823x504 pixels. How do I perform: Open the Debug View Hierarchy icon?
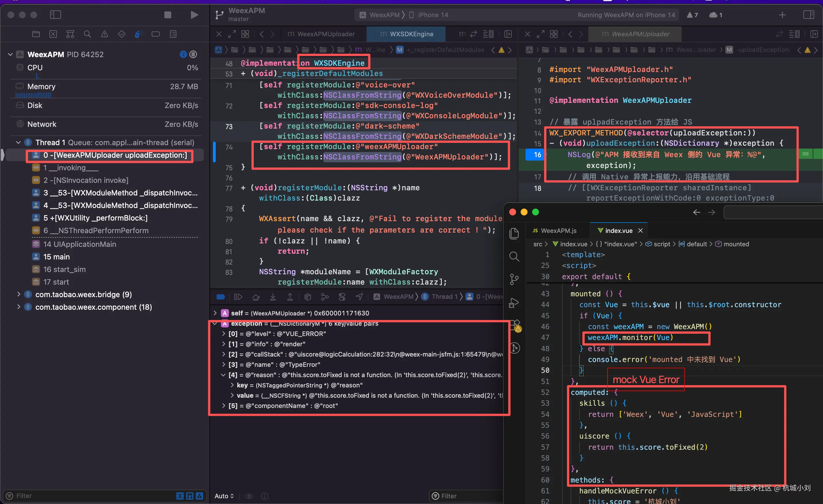pos(307,297)
